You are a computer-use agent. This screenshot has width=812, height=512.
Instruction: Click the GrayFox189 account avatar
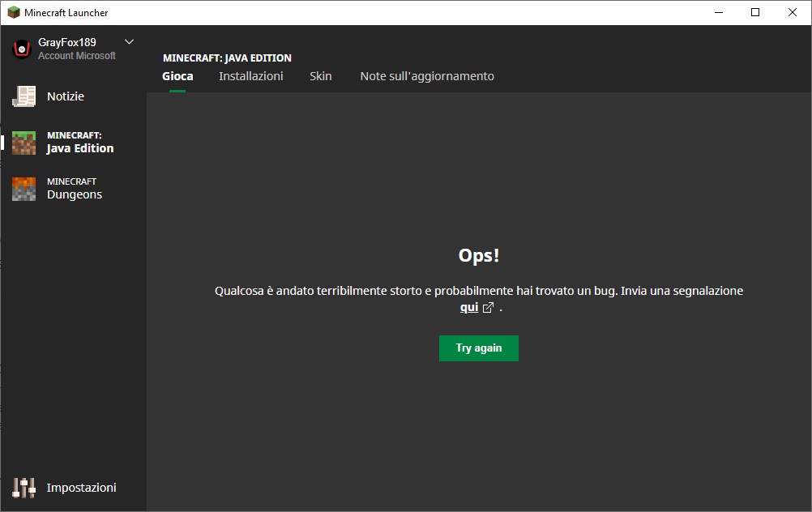point(22,49)
